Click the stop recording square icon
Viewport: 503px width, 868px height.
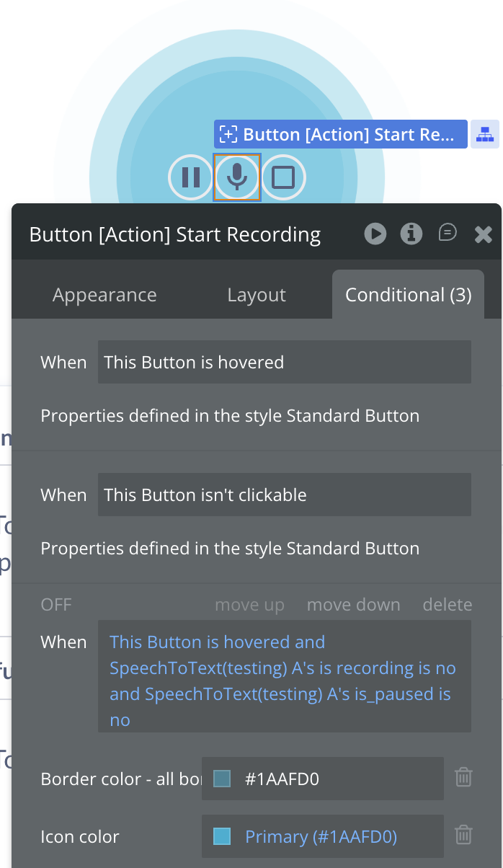283,177
